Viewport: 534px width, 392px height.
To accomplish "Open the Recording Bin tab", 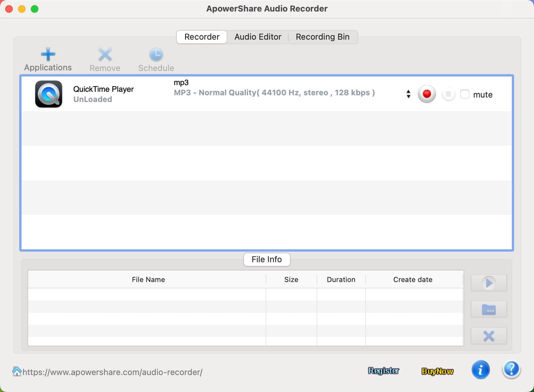I will tap(322, 37).
